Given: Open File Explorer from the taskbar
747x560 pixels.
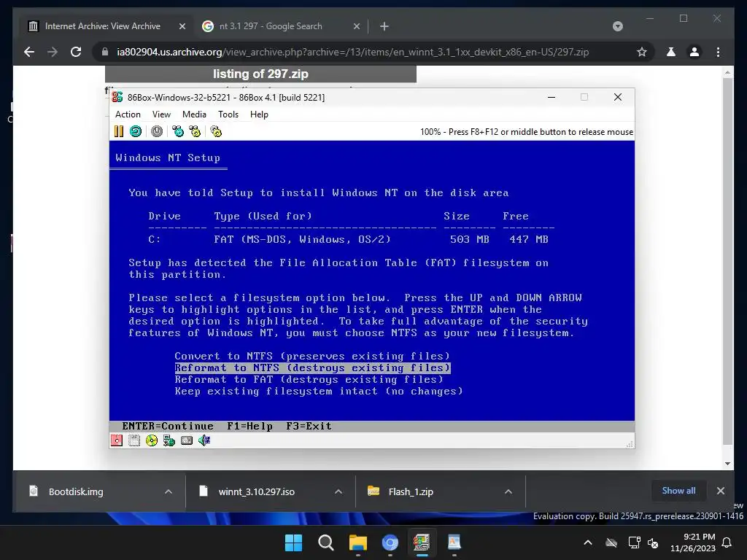Looking at the screenshot, I should [x=357, y=542].
